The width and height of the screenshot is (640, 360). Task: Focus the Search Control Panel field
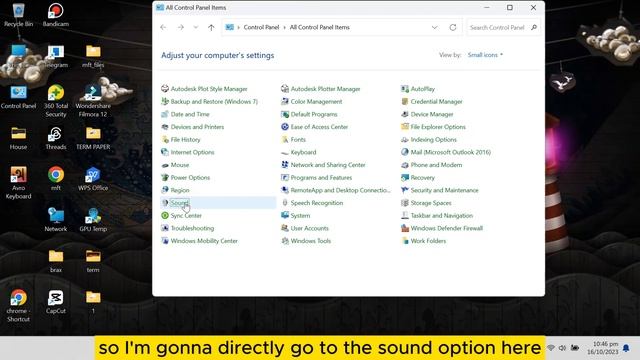click(503, 27)
